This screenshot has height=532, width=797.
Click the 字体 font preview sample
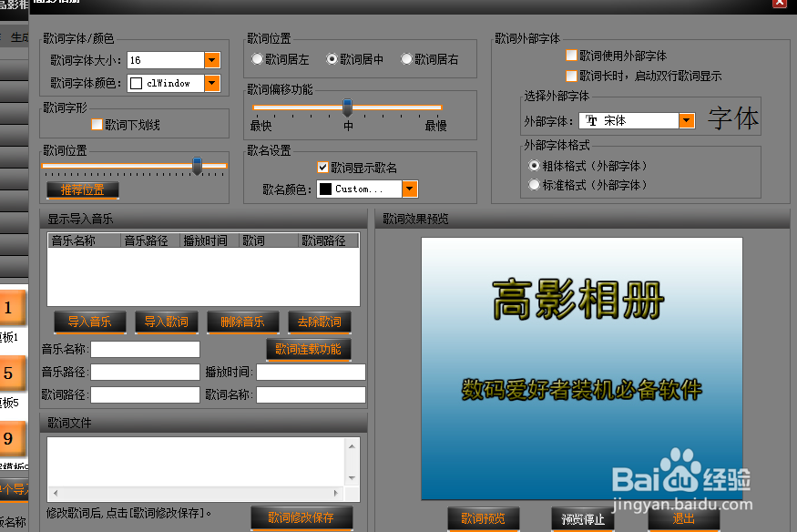coord(733,118)
